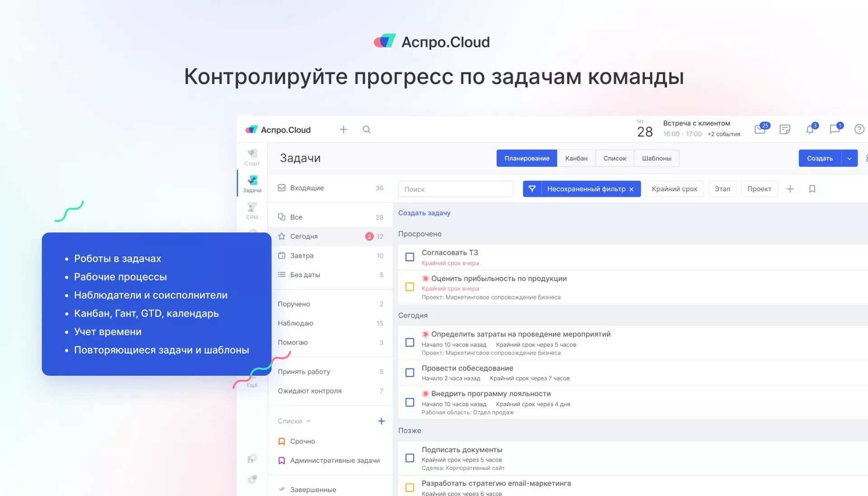Screen dimensions: 868x496
Task: Mark Провести собеседование as done
Action: point(410,373)
